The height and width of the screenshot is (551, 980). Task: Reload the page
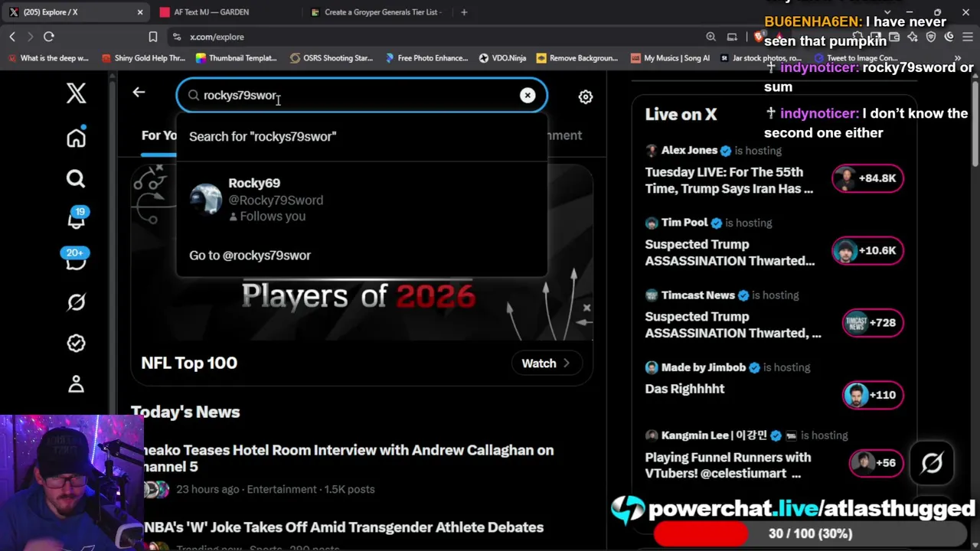coord(48,37)
